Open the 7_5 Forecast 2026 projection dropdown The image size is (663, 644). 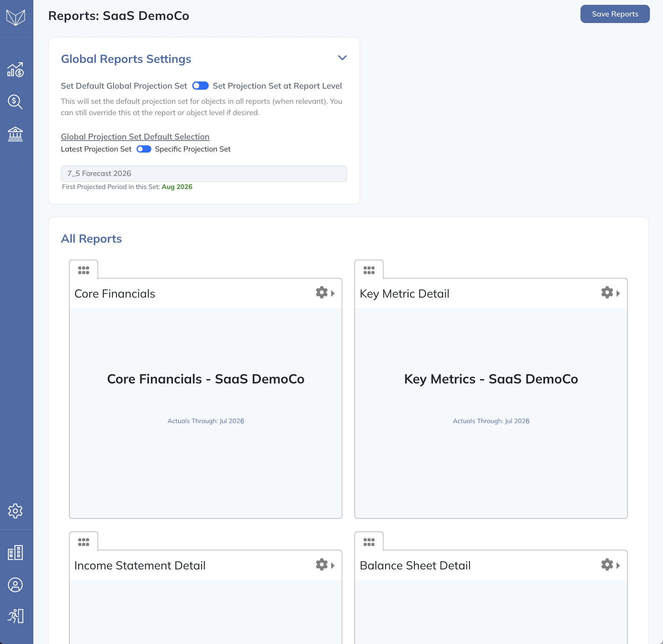click(204, 174)
